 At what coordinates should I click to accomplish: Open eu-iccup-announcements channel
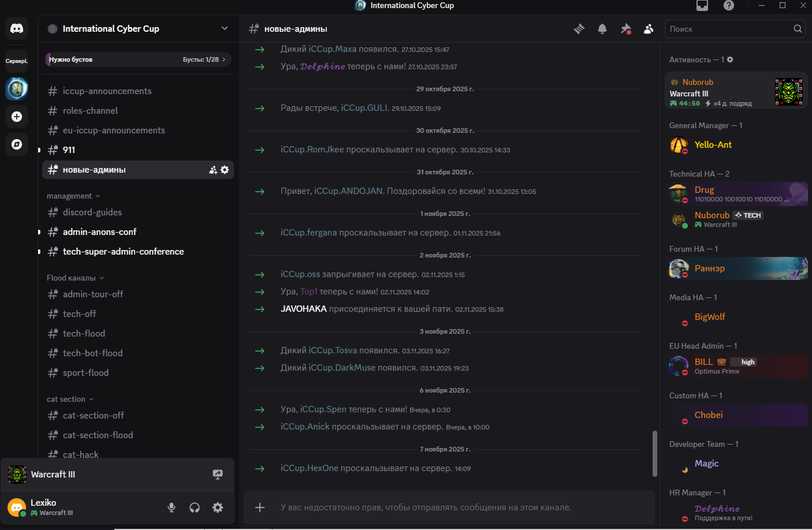tap(138, 130)
